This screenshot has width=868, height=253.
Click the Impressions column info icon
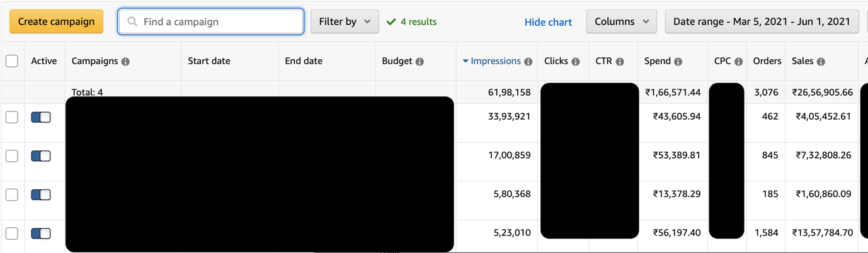(x=528, y=62)
